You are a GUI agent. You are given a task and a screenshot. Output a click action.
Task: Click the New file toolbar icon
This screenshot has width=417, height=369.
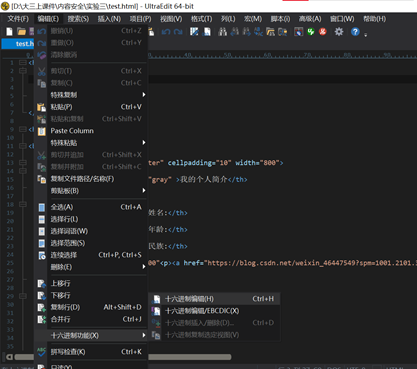pyautogui.click(x=9, y=32)
